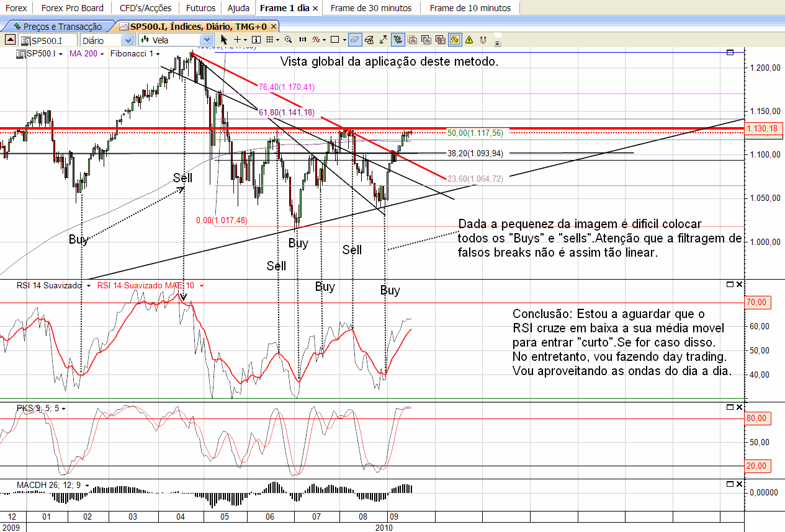Open the toolbar overflow options arrow

tap(498, 43)
